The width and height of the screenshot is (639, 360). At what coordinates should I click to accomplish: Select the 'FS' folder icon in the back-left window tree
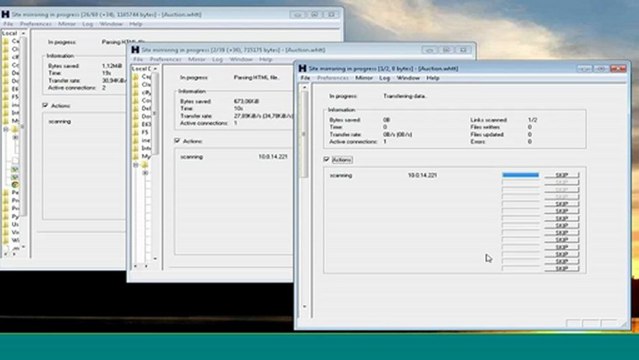point(6,97)
